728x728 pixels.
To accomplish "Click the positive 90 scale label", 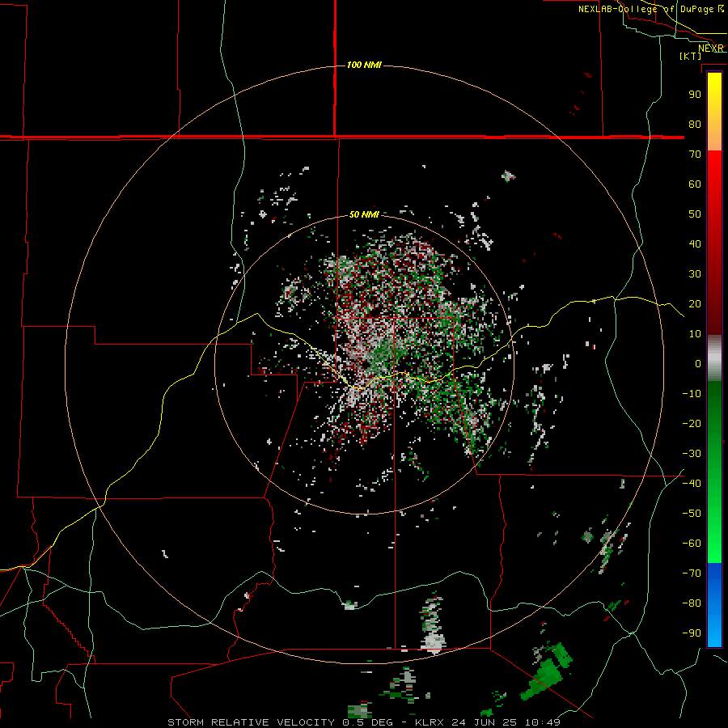I will pyautogui.click(x=695, y=95).
